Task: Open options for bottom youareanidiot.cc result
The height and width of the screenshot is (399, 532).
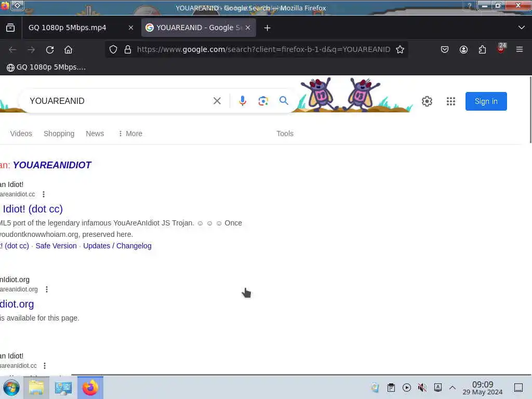Action: 45,365
